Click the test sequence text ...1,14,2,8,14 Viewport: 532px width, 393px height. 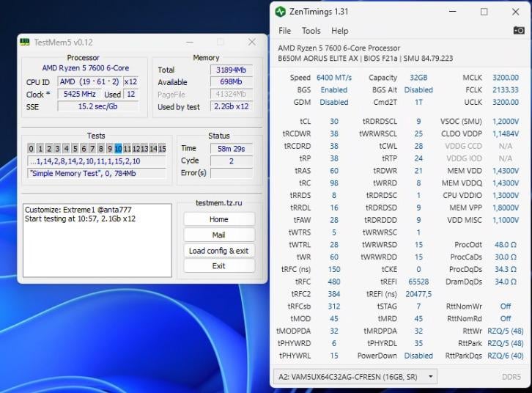(x=96, y=161)
